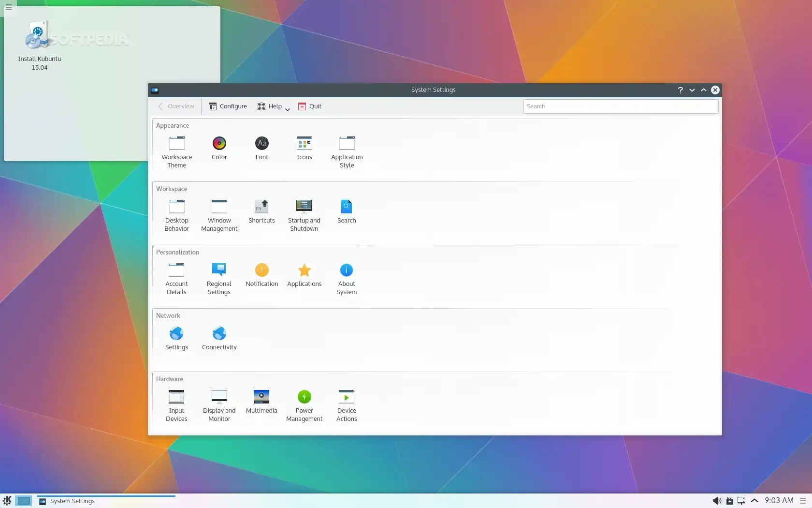Quit System Settings via toolbar
Viewport: 812px width, 508px height.
309,106
